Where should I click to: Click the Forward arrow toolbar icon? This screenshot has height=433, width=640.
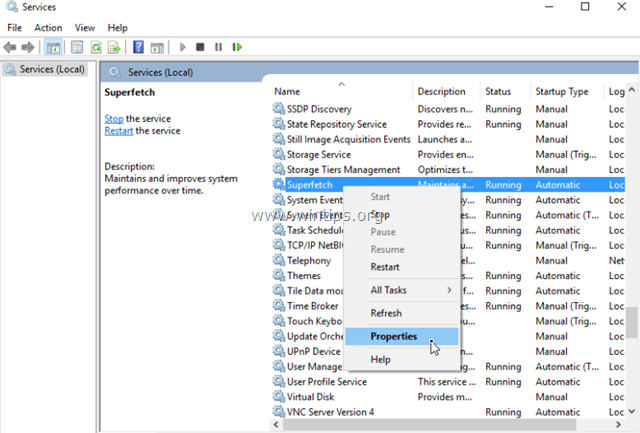click(28, 47)
